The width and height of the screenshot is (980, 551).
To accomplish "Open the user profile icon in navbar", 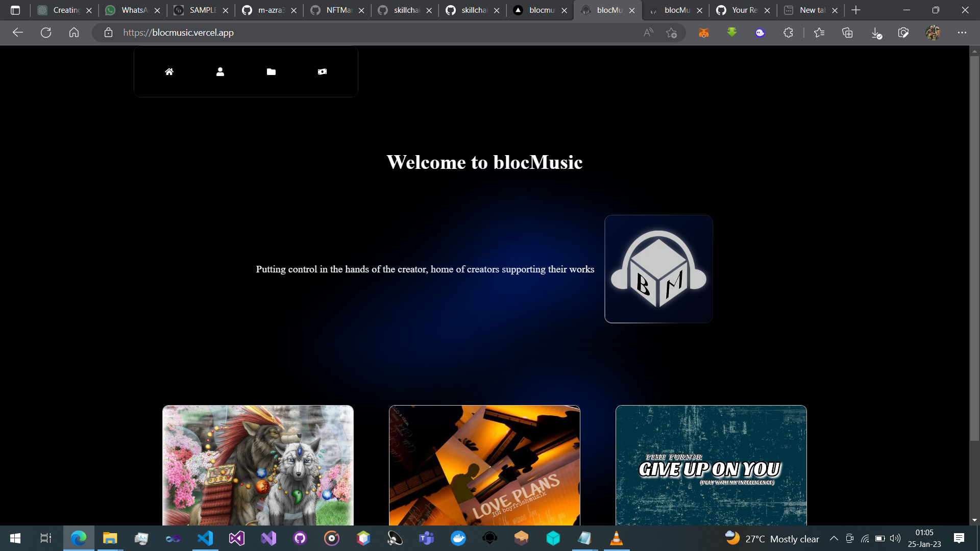I will click(220, 72).
